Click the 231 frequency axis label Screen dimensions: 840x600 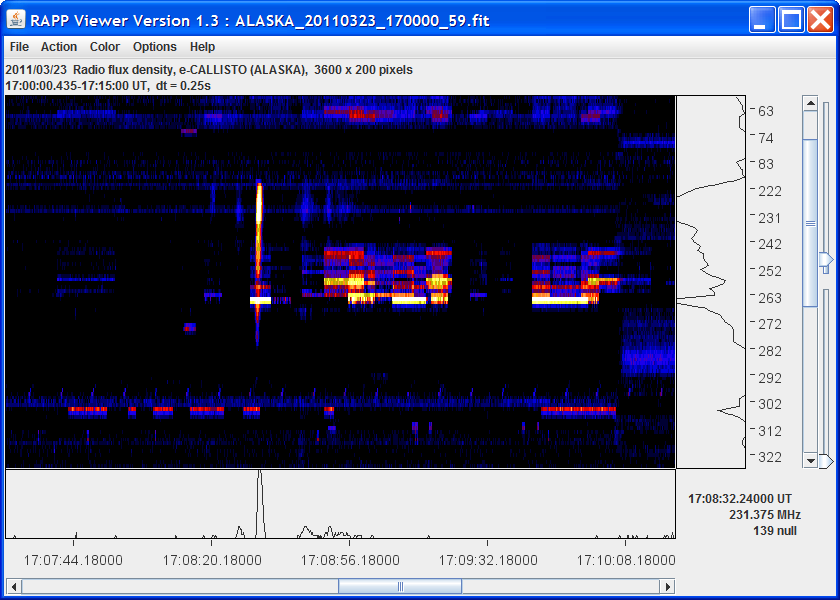pyautogui.click(x=769, y=218)
